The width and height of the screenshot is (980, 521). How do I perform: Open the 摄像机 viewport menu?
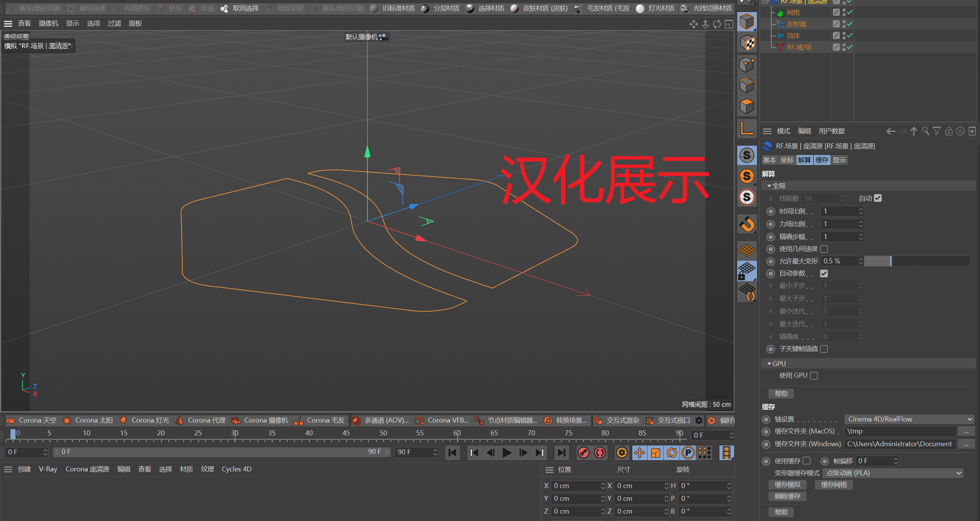point(48,24)
